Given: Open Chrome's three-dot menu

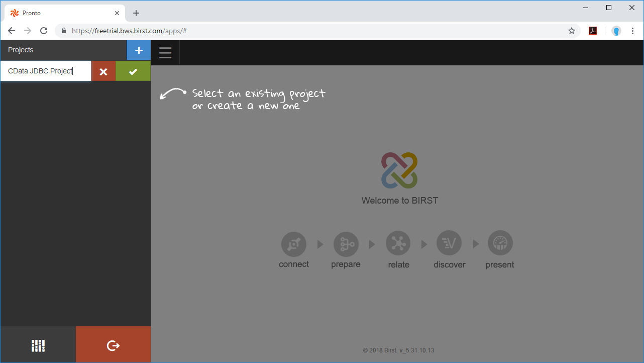Looking at the screenshot, I should click(632, 31).
